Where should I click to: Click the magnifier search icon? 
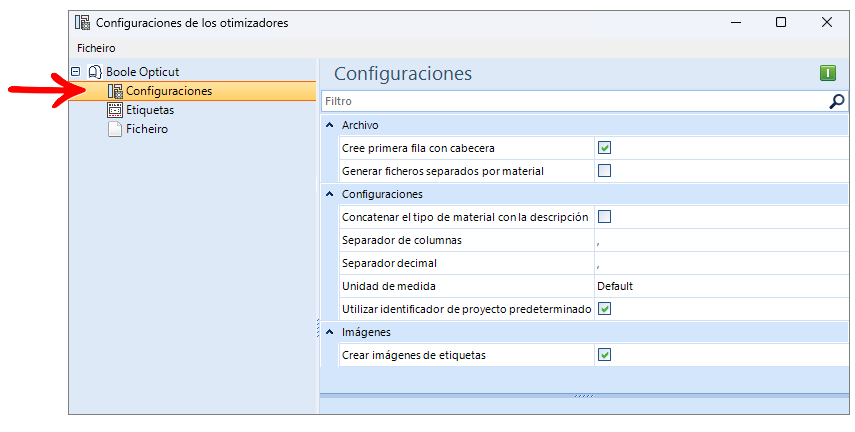tap(836, 101)
